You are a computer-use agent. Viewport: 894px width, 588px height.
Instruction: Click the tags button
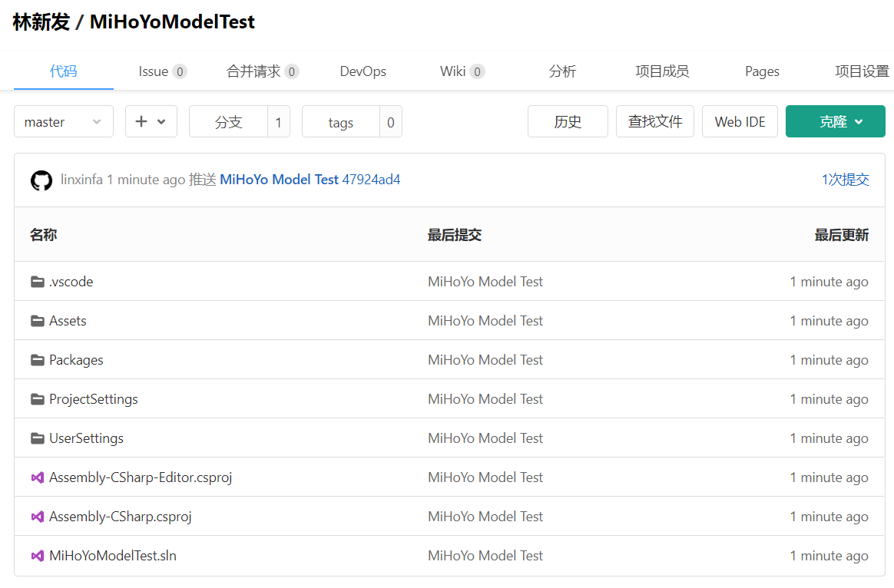point(341,121)
